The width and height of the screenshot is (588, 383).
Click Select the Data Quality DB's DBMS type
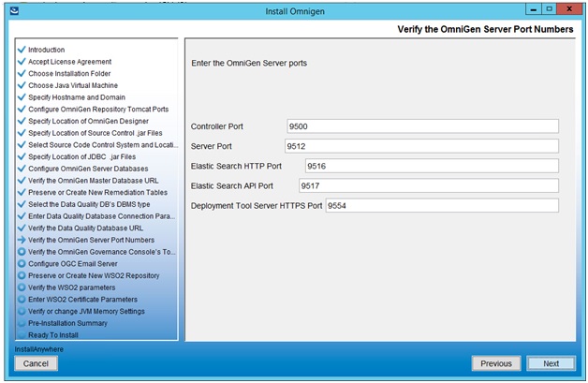point(89,204)
